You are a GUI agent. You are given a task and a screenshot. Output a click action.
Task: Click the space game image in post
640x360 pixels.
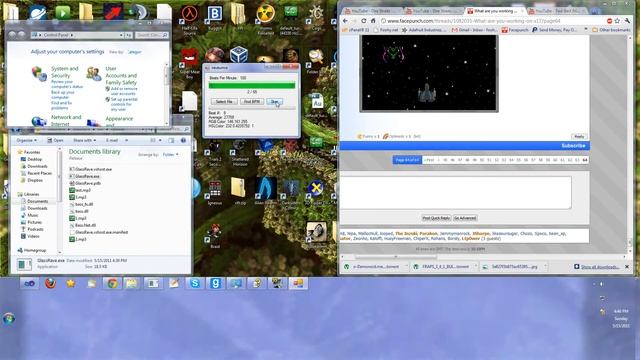pos(429,73)
